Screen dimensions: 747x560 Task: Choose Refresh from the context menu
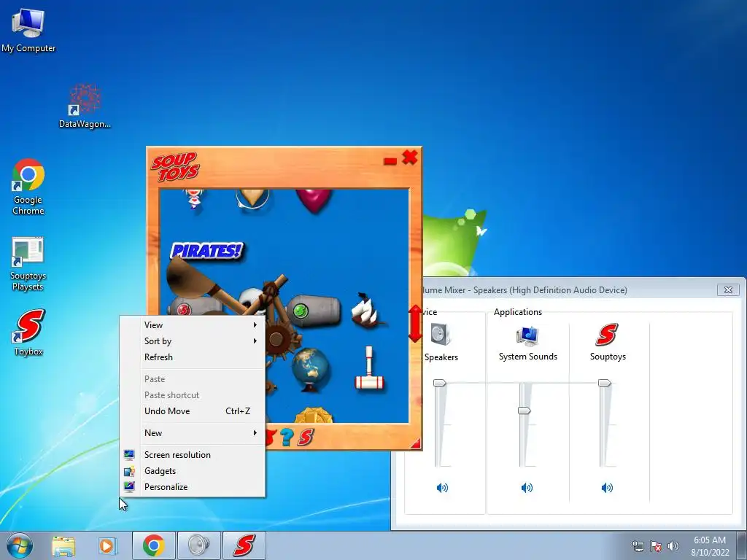tap(193, 357)
